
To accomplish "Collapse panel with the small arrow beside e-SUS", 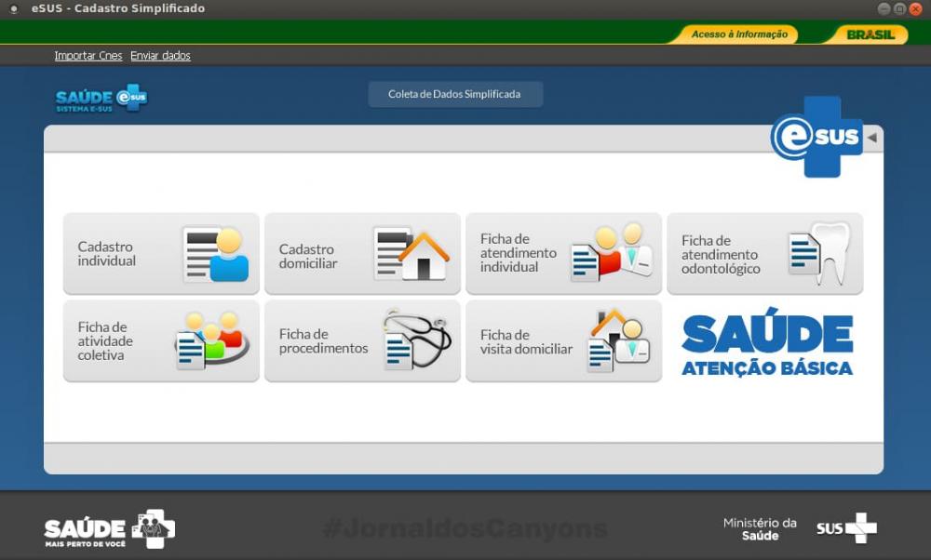I will point(871,138).
